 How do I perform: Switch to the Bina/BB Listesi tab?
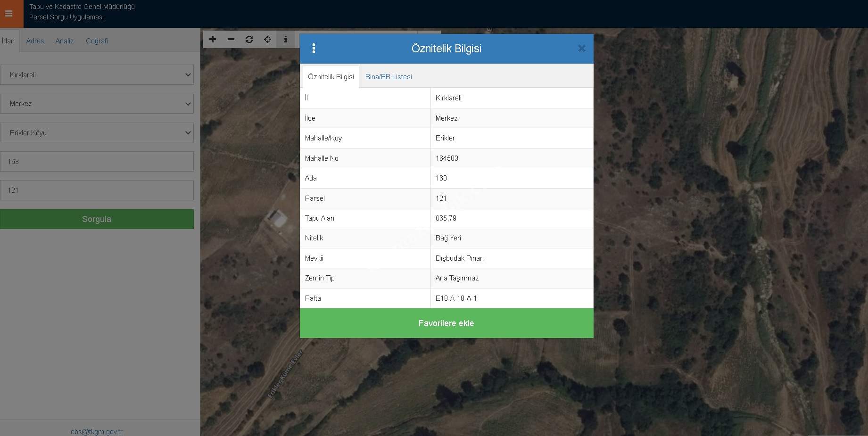(x=388, y=77)
